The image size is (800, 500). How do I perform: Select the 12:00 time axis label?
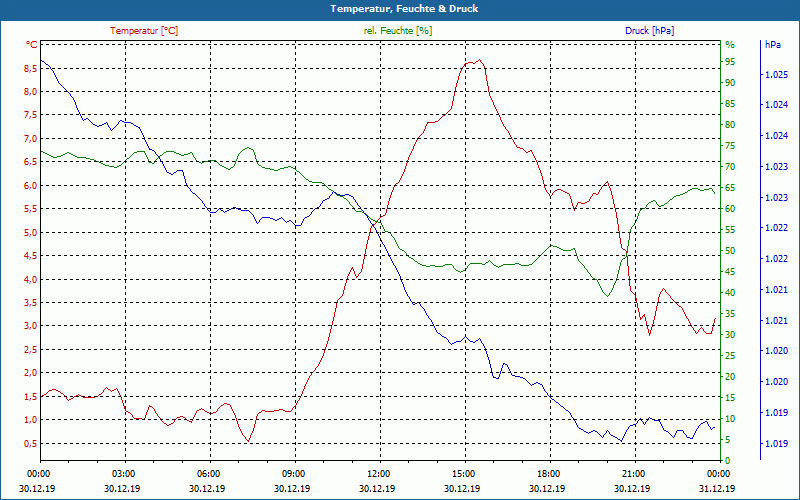[x=380, y=473]
